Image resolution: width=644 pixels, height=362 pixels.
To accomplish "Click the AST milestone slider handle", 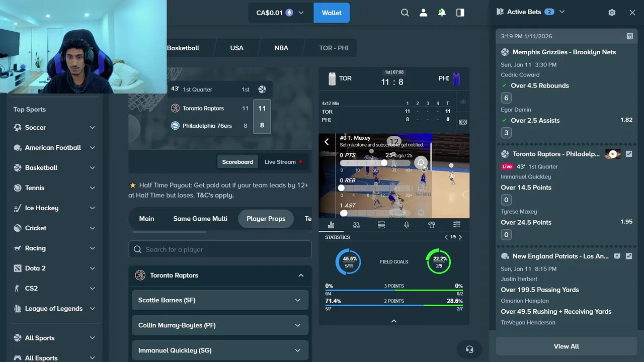I will pos(344,213).
